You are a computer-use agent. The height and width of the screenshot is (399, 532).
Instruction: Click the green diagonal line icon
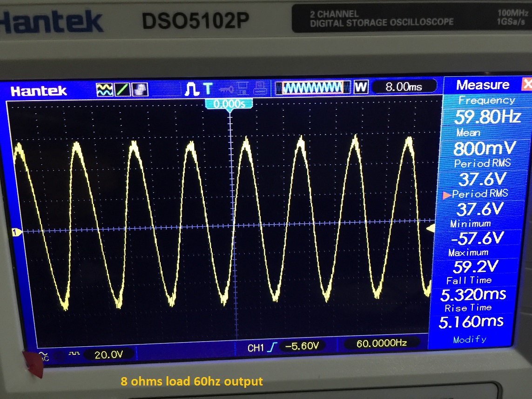122,89
